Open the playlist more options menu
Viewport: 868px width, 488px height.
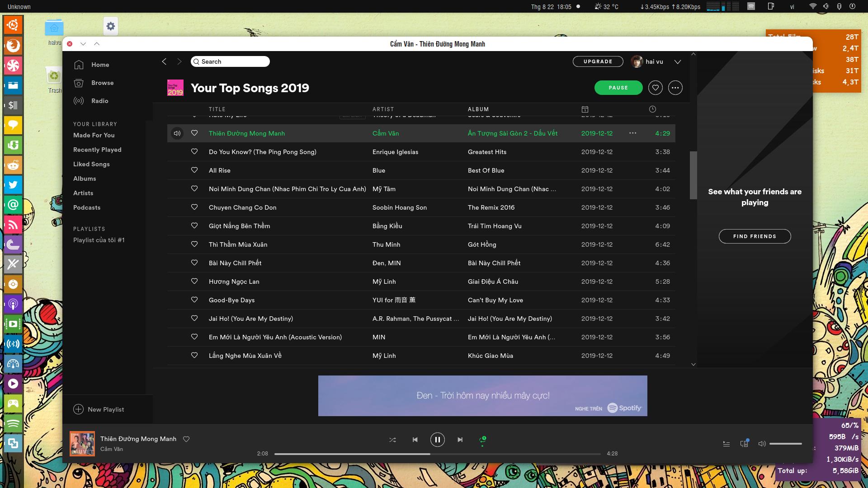(675, 88)
